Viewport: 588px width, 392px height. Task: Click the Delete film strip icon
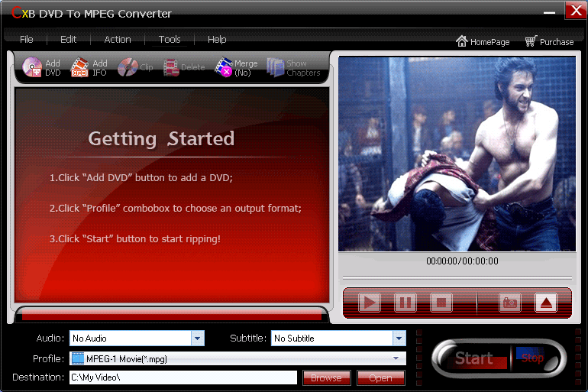[171, 68]
